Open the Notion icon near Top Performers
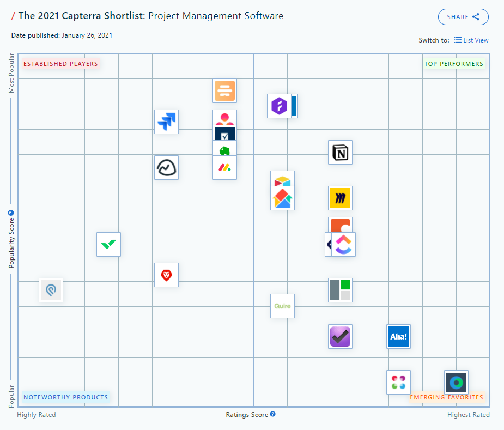The width and height of the screenshot is (504, 430). pyautogui.click(x=340, y=152)
